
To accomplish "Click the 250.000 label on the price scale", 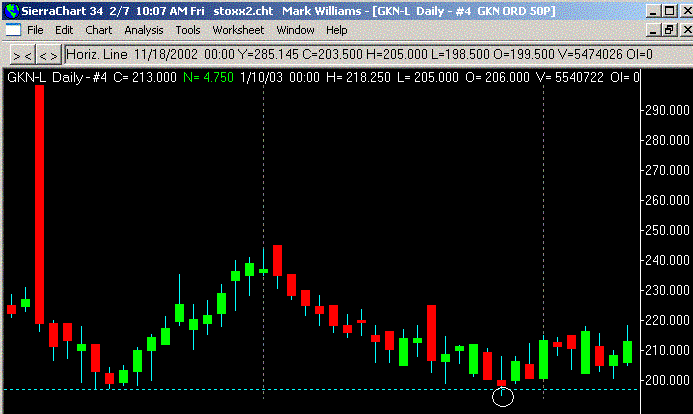I will coord(666,231).
